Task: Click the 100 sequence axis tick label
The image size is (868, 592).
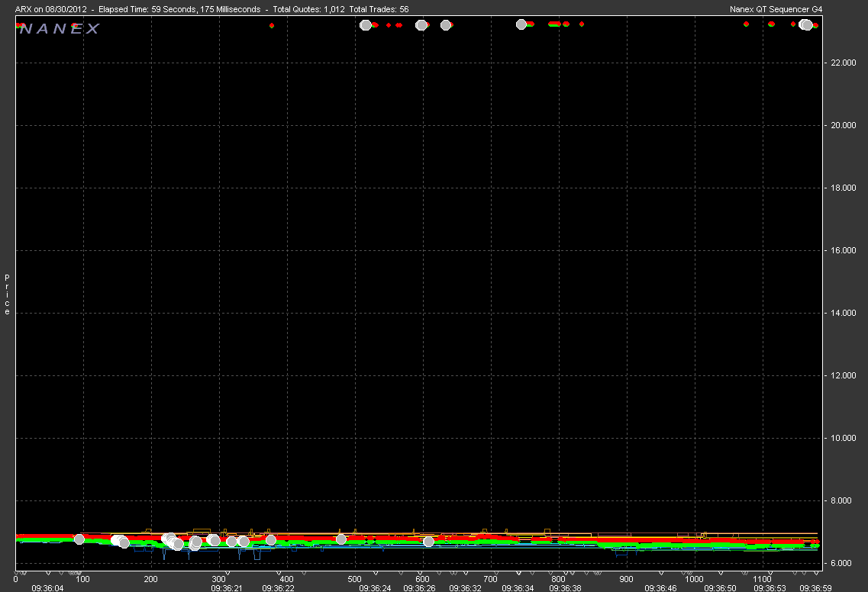Action: (x=82, y=579)
